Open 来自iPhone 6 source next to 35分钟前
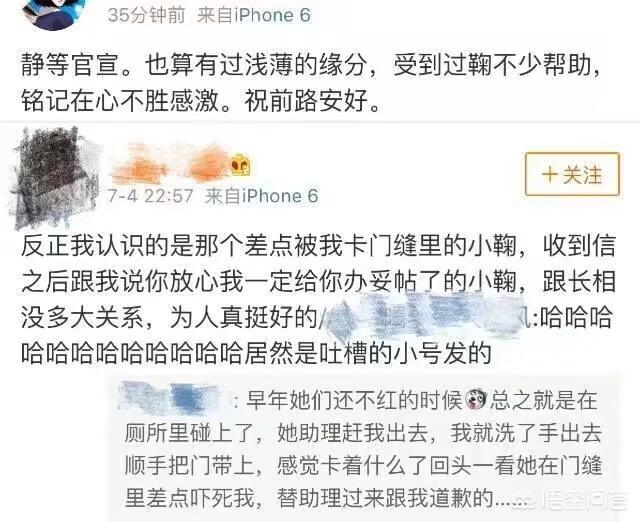The width and height of the screenshot is (640, 522). 253,16
